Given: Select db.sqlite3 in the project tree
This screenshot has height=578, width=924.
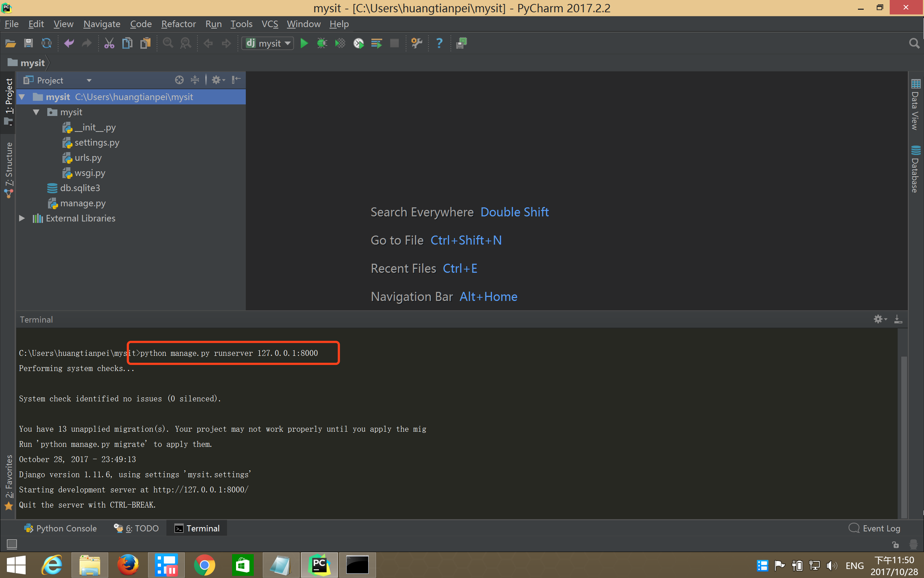Looking at the screenshot, I should point(80,188).
